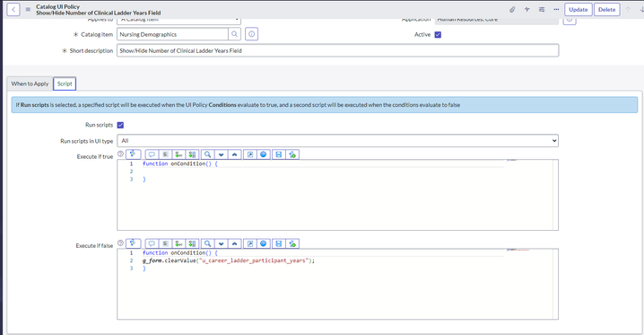
Task: Find previous in Execute if false editor
Action: (234, 243)
